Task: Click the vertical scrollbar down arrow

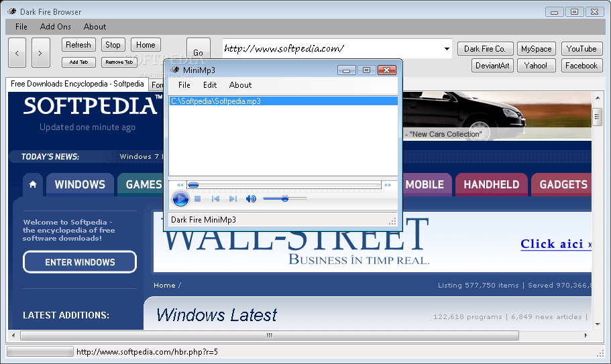Action: tap(598, 324)
